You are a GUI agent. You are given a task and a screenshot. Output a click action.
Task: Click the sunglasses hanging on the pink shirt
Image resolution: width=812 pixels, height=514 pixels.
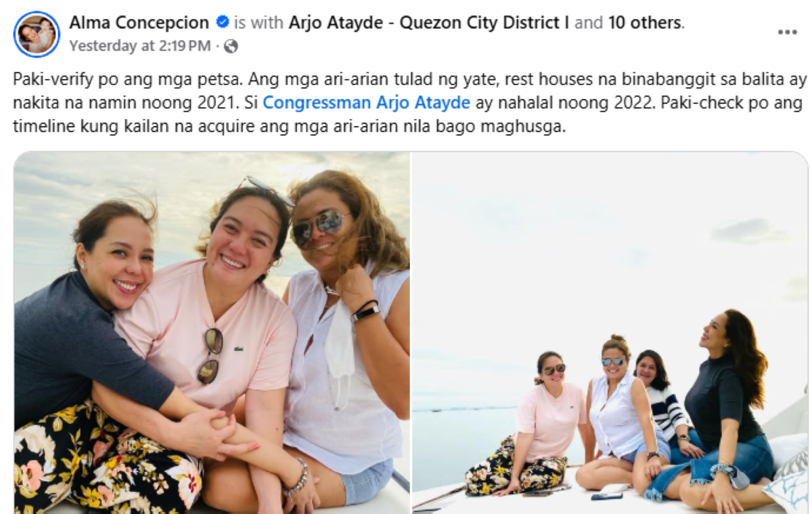coord(211,355)
